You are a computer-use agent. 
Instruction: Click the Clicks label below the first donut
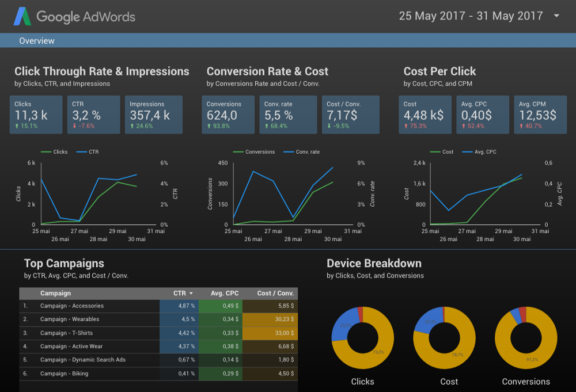(362, 382)
